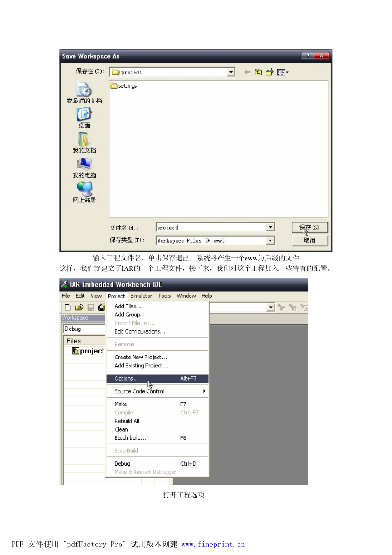Open the Debug configuration dropdown
Viewport: 392px width, 555px height.
[x=84, y=329]
